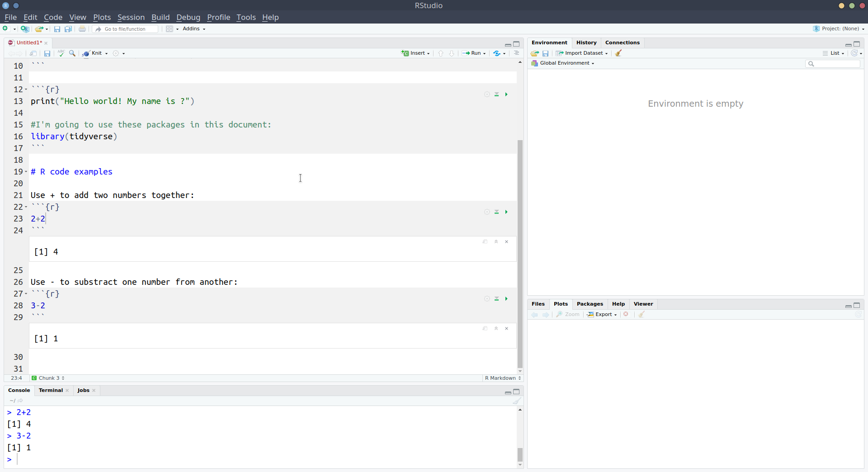Fold the R code examples section
This screenshot has height=472, width=868.
[x=26, y=172]
